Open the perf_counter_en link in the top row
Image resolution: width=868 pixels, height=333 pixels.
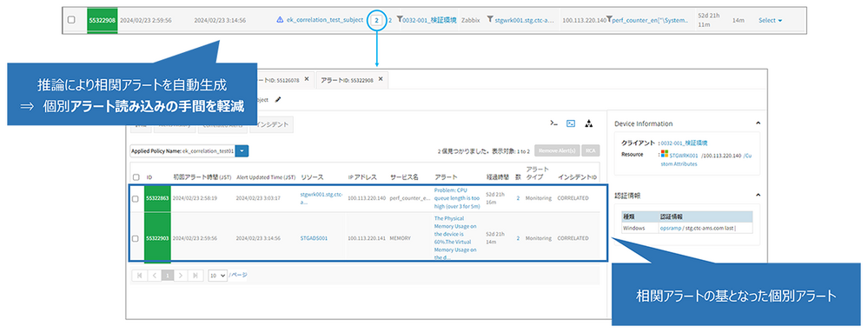point(651,20)
